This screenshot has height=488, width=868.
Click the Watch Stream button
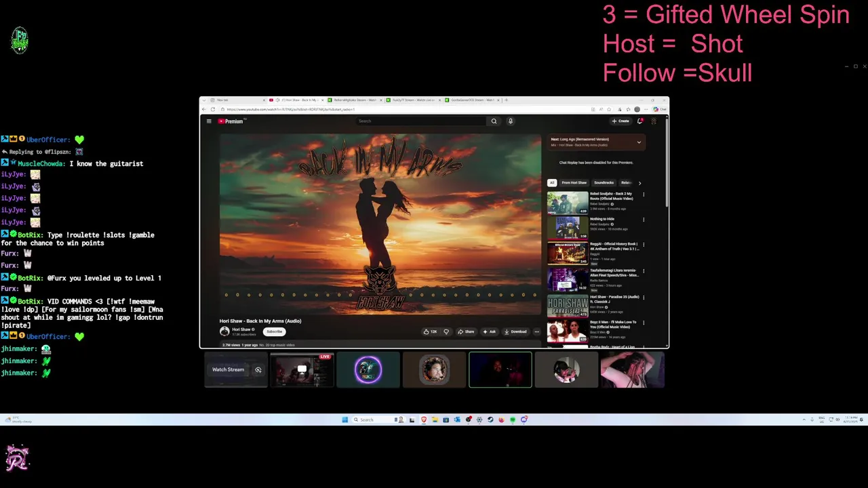228,369
